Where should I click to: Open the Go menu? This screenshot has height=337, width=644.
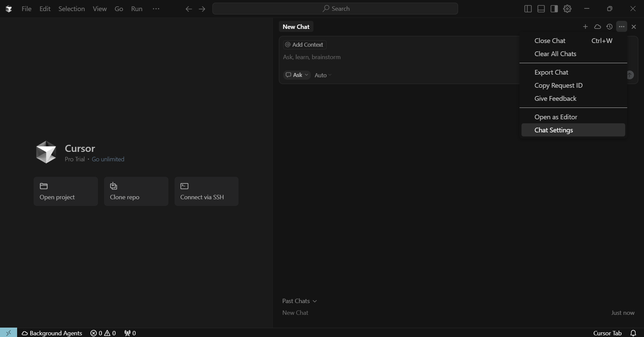point(119,9)
